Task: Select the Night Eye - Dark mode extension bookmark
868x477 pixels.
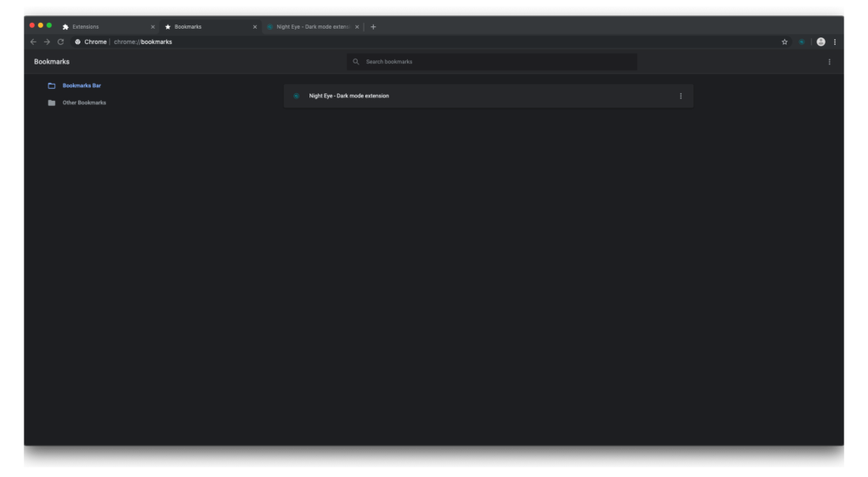Action: [488, 97]
